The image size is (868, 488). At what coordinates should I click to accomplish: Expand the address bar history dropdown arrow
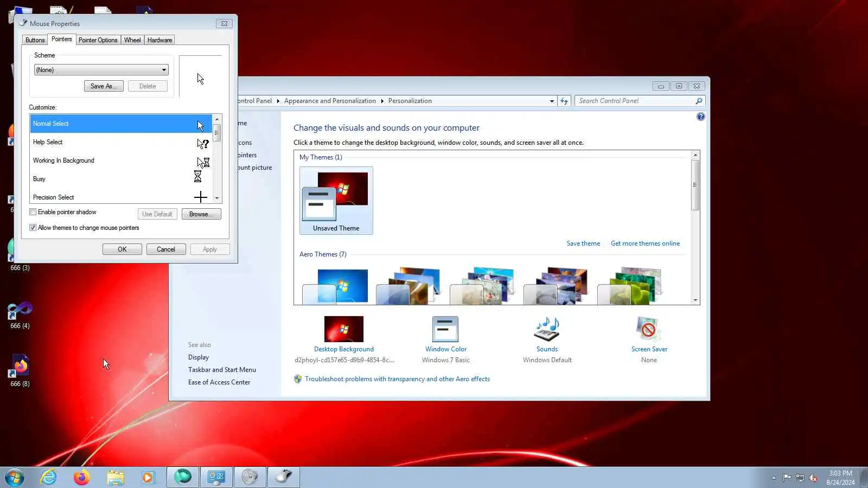click(552, 101)
